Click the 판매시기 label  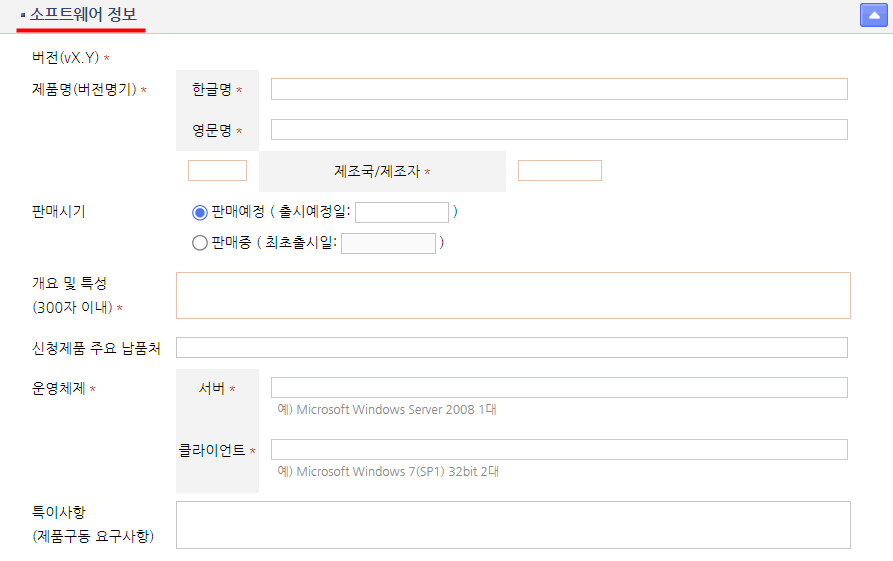coord(58,212)
